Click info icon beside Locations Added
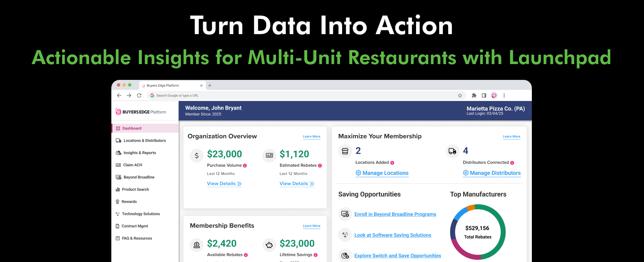 (x=392, y=163)
